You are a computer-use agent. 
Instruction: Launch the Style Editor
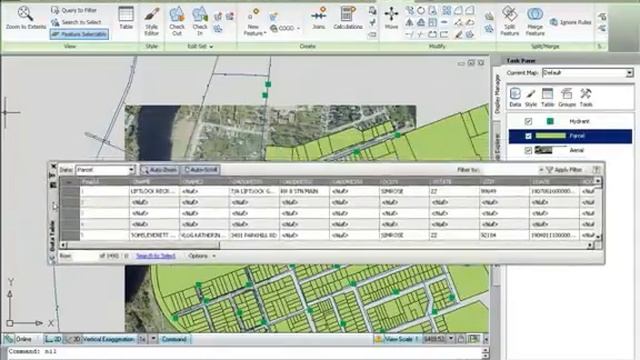tap(151, 21)
